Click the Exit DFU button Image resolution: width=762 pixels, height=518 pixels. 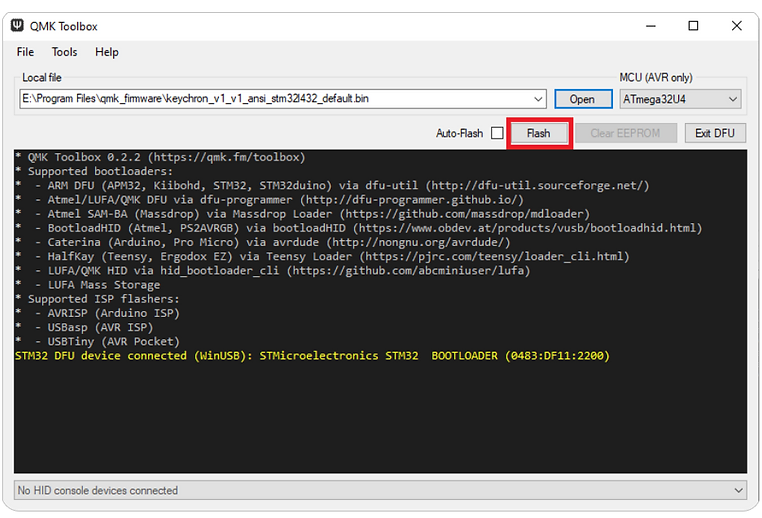pyautogui.click(x=715, y=133)
